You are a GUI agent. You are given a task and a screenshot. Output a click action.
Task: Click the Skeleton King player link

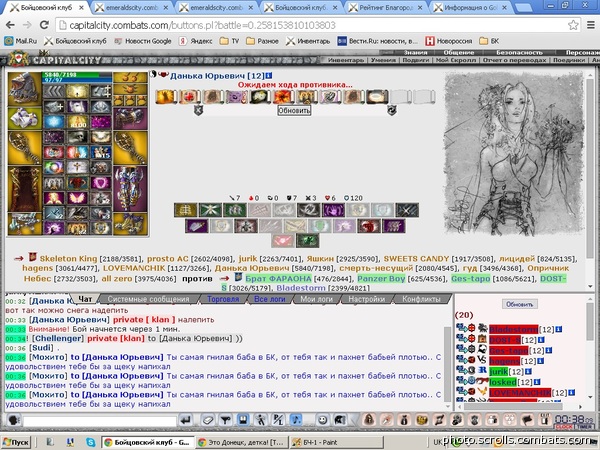[68, 259]
